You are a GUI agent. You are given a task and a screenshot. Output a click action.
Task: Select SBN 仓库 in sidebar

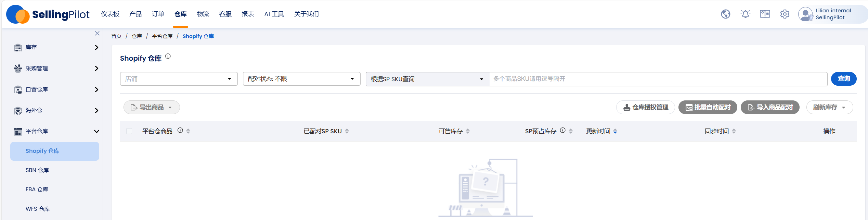[37, 170]
